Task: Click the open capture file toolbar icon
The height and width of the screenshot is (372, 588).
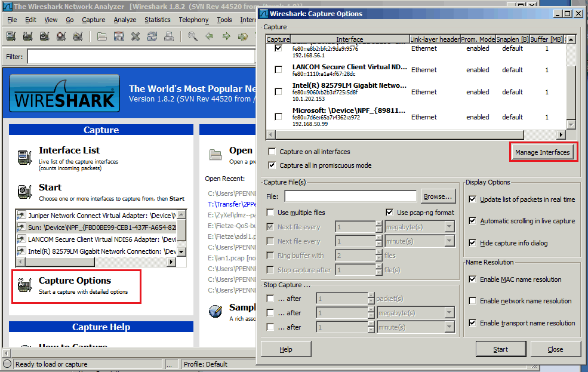Action: click(x=102, y=36)
